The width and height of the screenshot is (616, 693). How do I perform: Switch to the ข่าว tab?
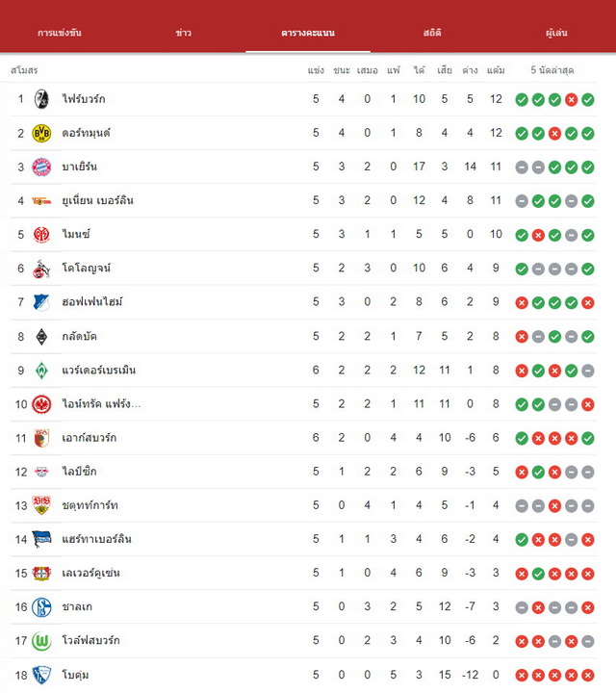tap(184, 33)
